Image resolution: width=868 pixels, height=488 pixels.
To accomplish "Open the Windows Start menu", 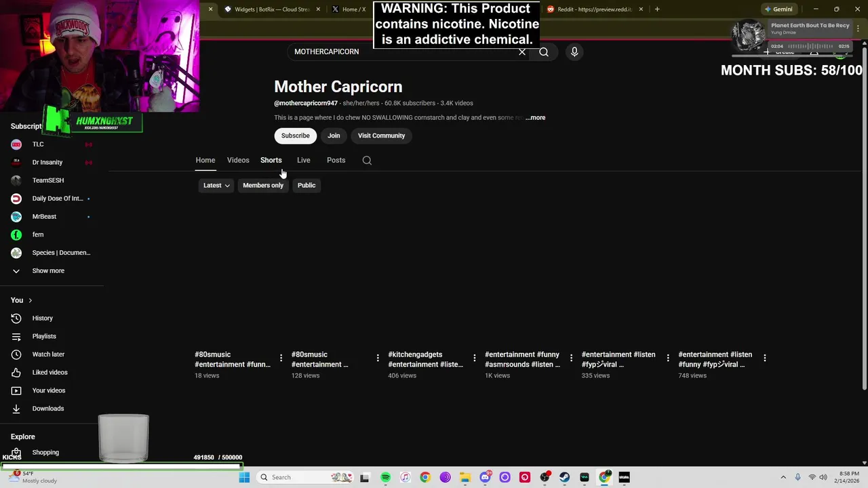I will (x=244, y=477).
